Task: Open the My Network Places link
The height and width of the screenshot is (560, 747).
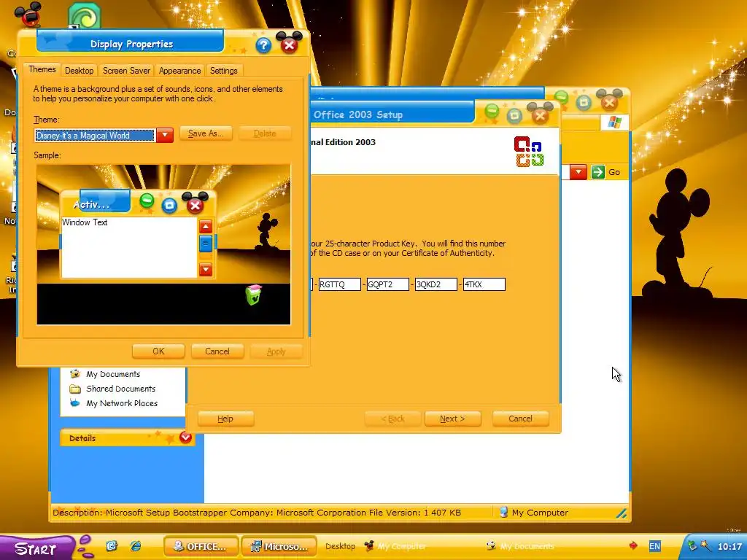Action: [x=122, y=403]
